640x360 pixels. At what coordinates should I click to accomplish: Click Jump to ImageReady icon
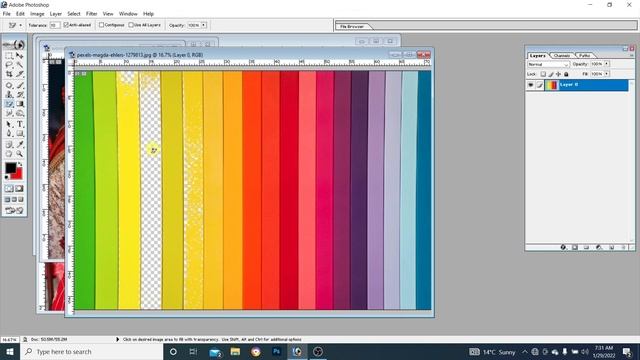coord(14,211)
